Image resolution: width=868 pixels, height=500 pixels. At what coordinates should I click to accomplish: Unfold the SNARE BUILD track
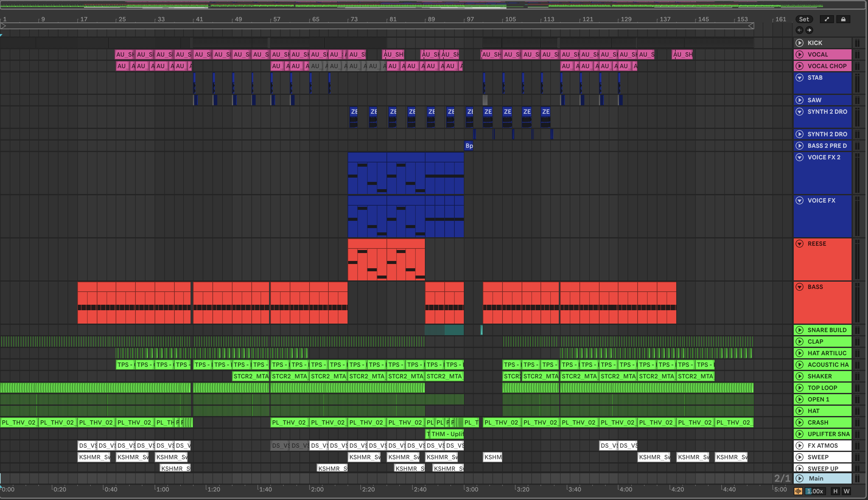(x=800, y=330)
